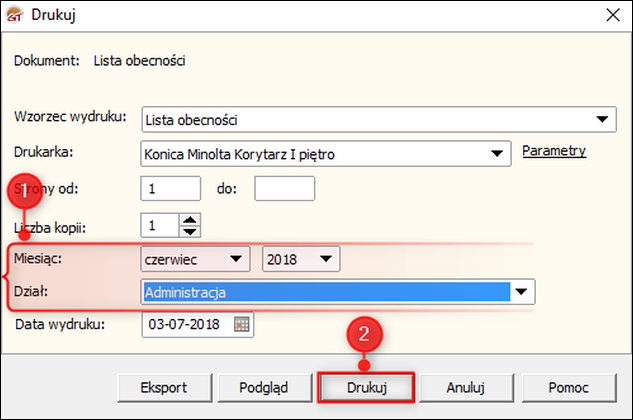Open the Drukarka printer dropdown
This screenshot has height=420, width=633.
[496, 154]
